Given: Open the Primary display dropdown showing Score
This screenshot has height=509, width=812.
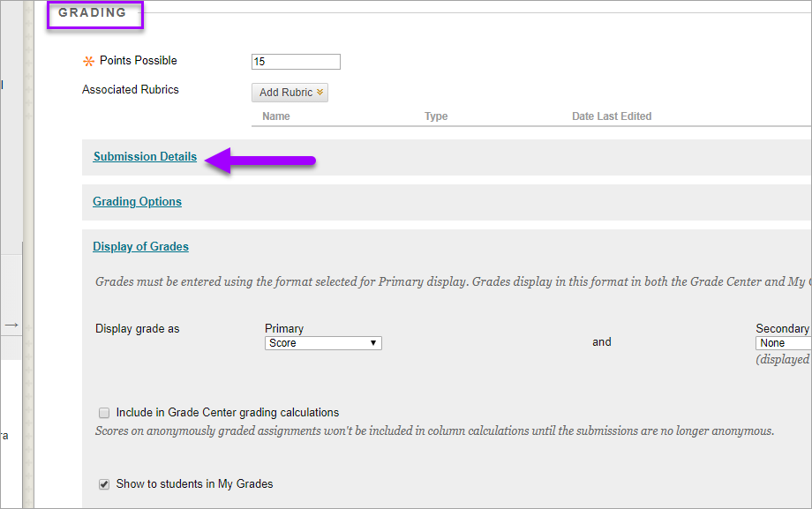Looking at the screenshot, I should [x=322, y=342].
